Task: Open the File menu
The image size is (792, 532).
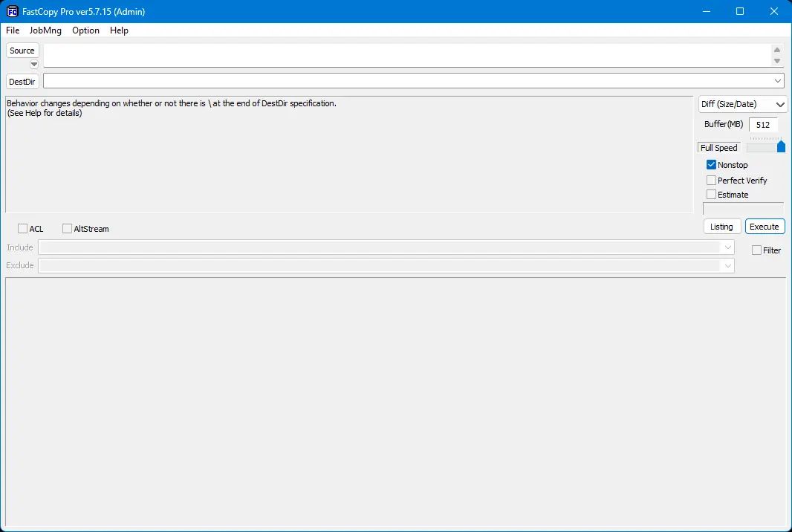Action: click(13, 30)
